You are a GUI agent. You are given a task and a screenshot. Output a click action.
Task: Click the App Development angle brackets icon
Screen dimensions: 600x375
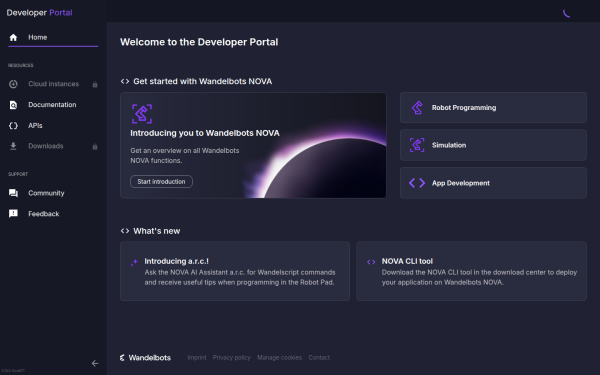417,183
